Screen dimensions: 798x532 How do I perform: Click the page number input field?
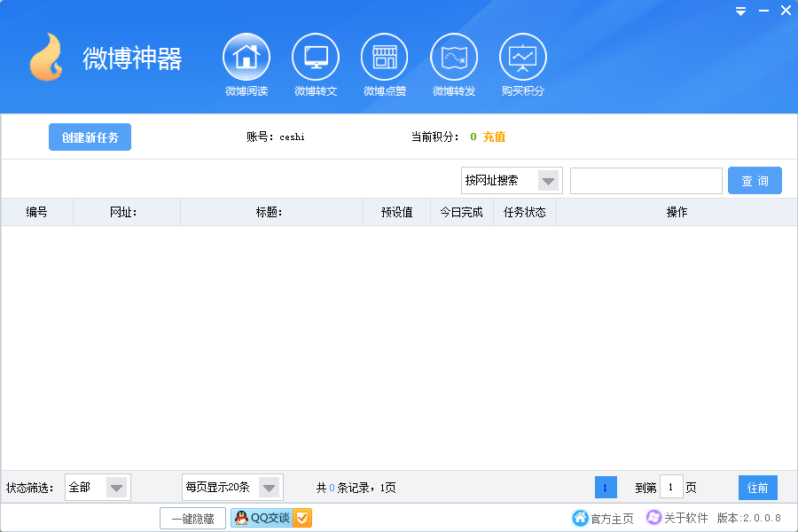pos(671,487)
